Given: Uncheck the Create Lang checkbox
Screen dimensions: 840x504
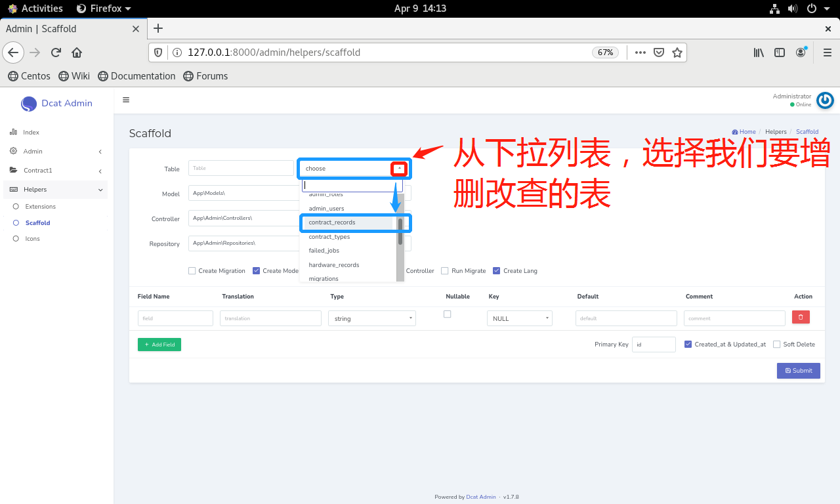Looking at the screenshot, I should click(497, 270).
